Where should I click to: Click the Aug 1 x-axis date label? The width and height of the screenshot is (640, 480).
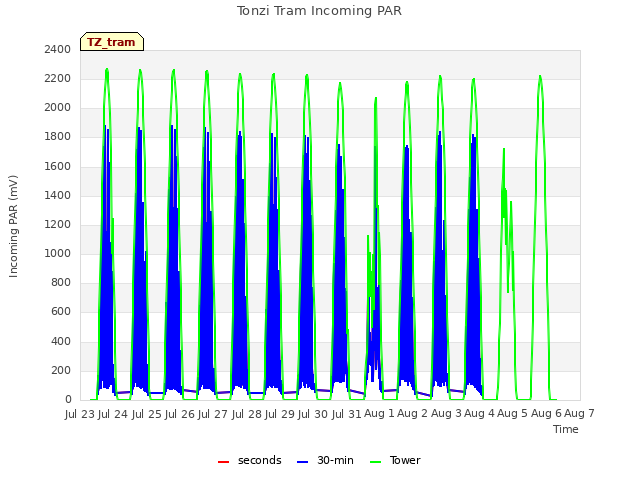click(x=379, y=414)
